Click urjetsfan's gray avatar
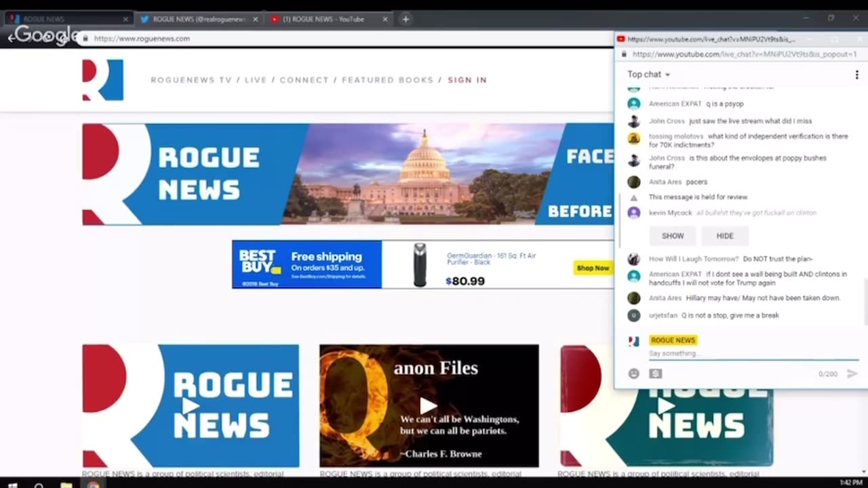Image resolution: width=868 pixels, height=488 pixels. 633,315
